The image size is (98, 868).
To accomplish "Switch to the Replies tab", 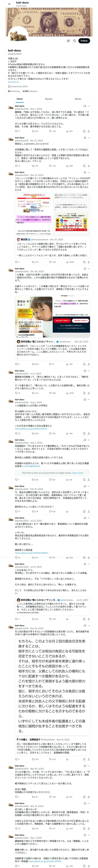I will [49, 99].
